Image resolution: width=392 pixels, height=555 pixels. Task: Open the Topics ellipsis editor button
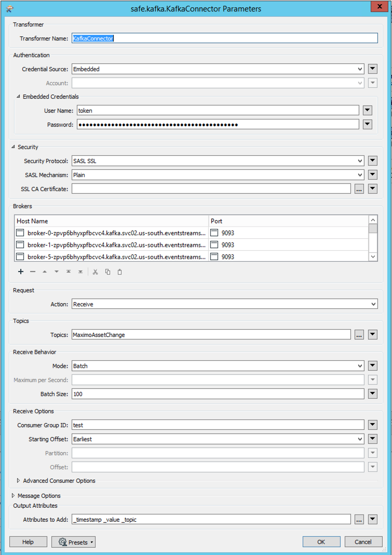[x=359, y=335]
